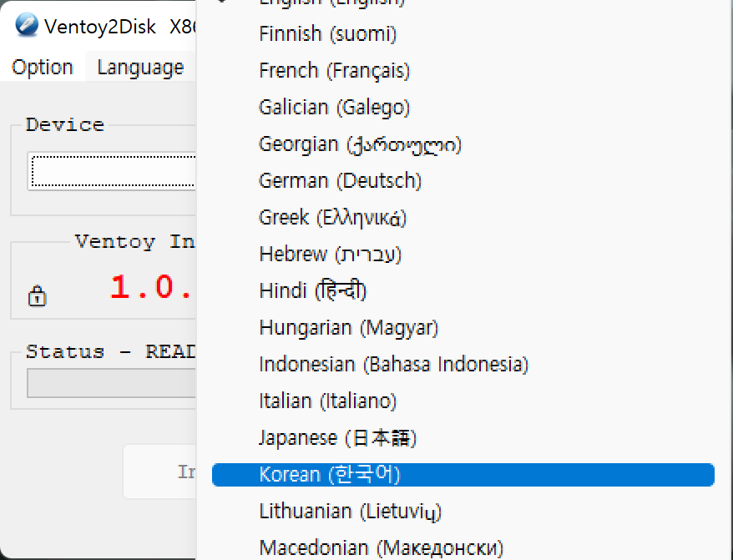Select Finnish (suomi) language
The image size is (733, 560).
(x=463, y=34)
